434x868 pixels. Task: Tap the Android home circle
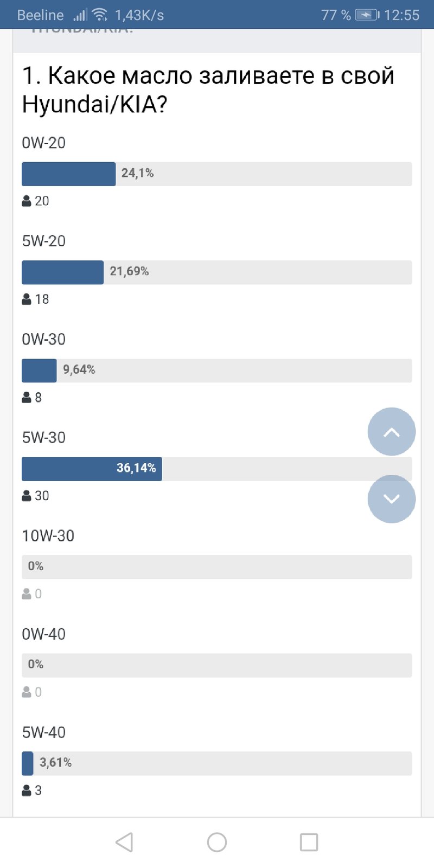point(217,842)
